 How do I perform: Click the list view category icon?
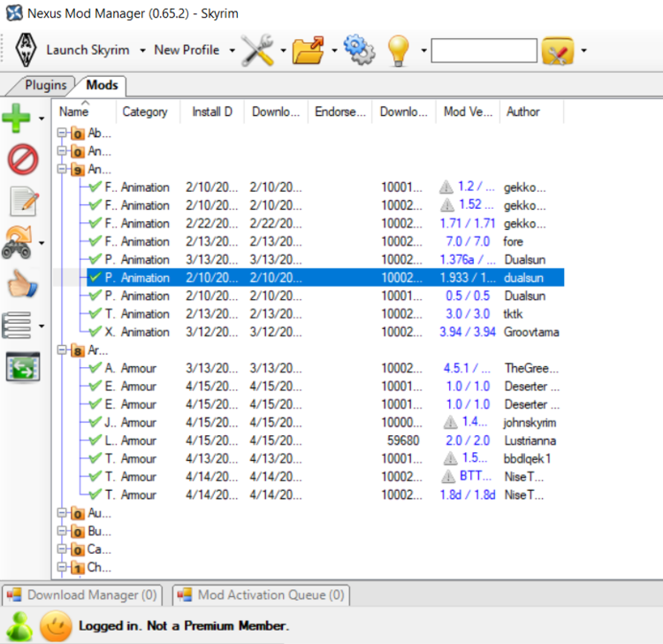point(17,326)
